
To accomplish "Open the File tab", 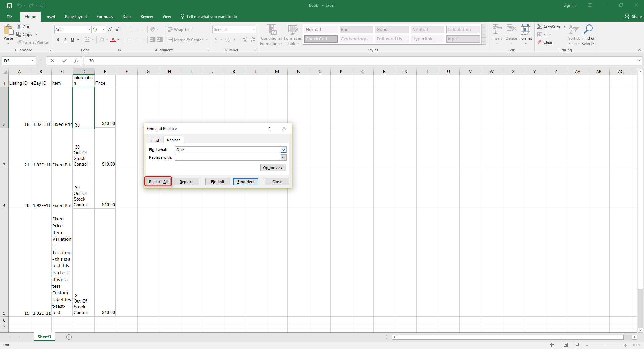I will point(10,17).
